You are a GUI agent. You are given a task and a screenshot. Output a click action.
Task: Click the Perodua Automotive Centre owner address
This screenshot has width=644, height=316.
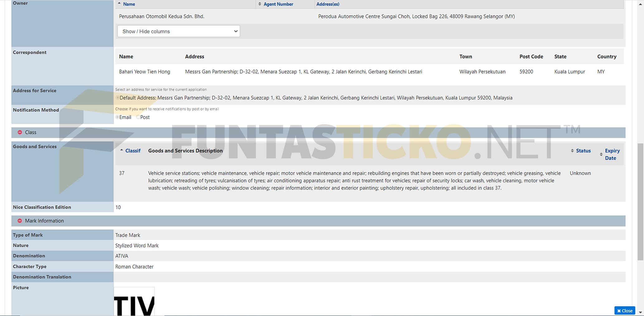tap(416, 16)
